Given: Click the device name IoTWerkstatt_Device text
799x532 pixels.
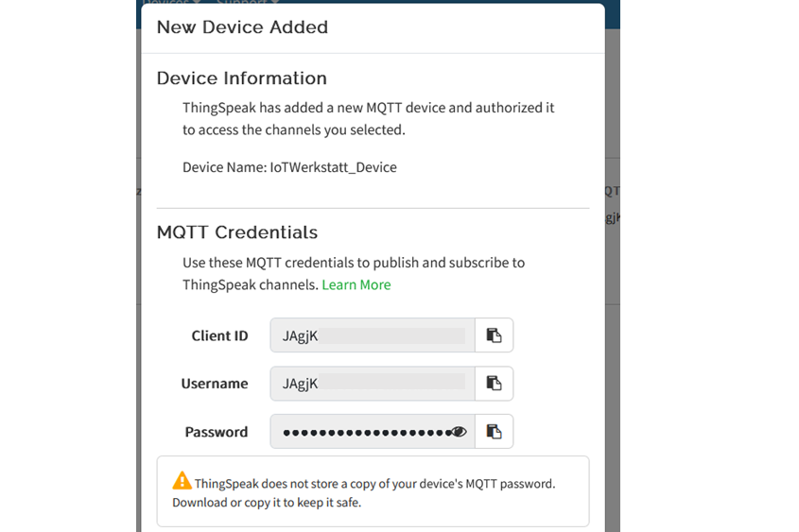Looking at the screenshot, I should tap(289, 167).
